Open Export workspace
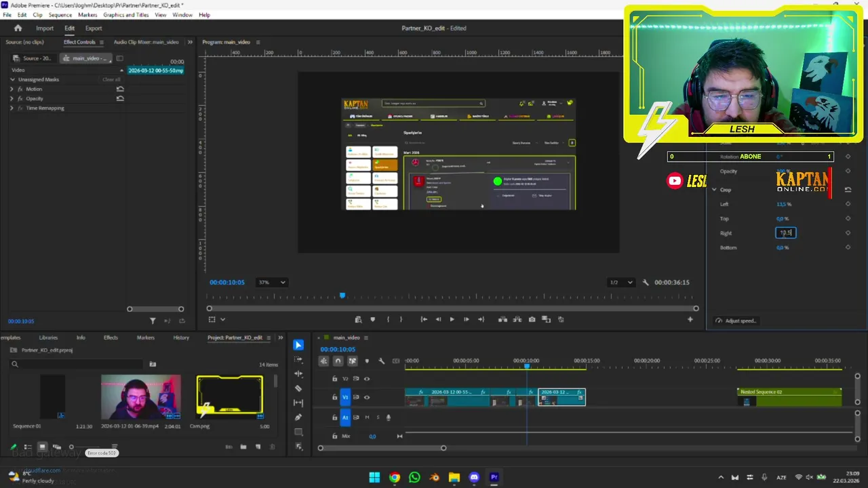Viewport: 868px width, 488px height. tap(94, 28)
